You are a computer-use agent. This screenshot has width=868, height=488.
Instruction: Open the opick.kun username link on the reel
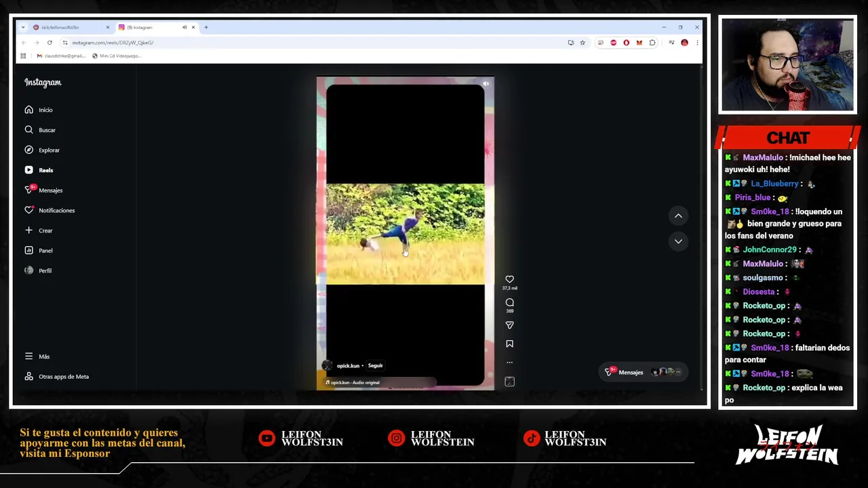pos(348,365)
